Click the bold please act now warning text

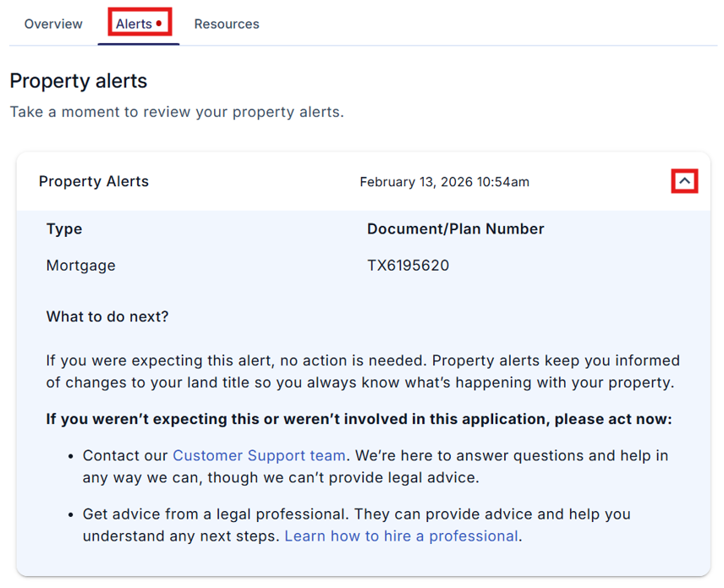[359, 419]
